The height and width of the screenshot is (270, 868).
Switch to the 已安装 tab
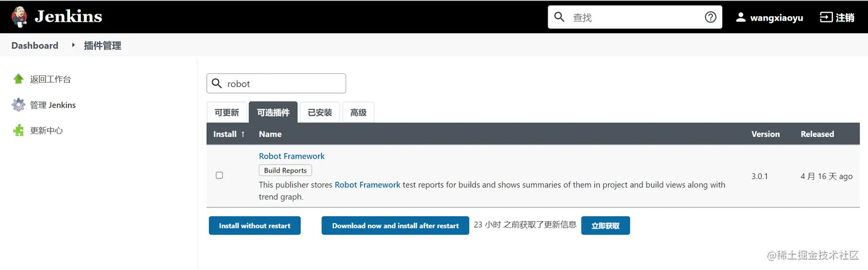(x=320, y=112)
